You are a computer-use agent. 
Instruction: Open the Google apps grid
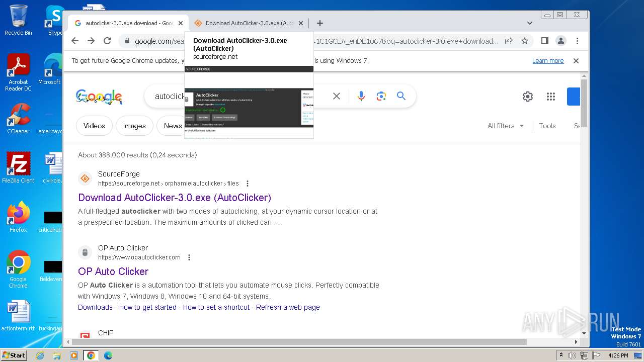[551, 97]
